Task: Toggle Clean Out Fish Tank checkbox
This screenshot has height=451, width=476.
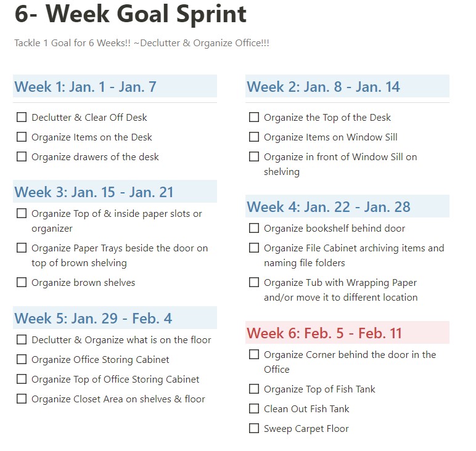Action: point(254,408)
